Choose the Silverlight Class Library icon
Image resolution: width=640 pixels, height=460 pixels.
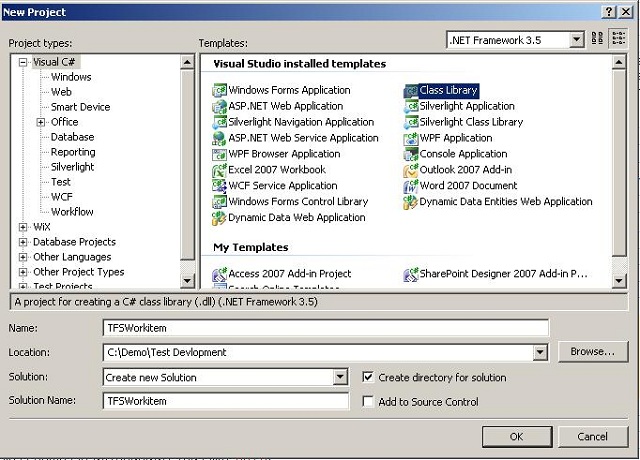click(x=411, y=122)
